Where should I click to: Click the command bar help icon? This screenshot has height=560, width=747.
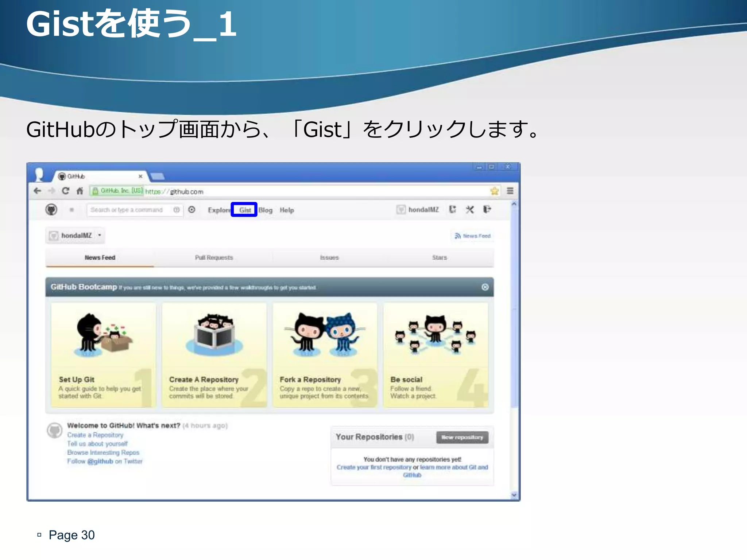177,210
